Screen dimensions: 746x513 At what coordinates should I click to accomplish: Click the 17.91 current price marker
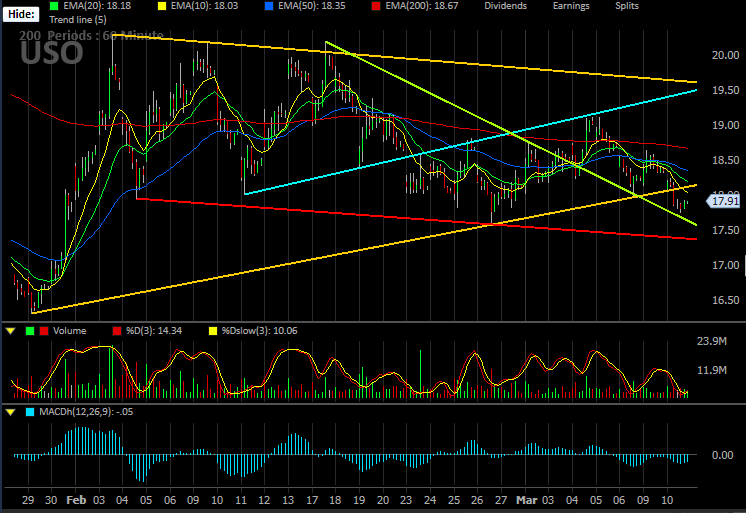(x=724, y=201)
